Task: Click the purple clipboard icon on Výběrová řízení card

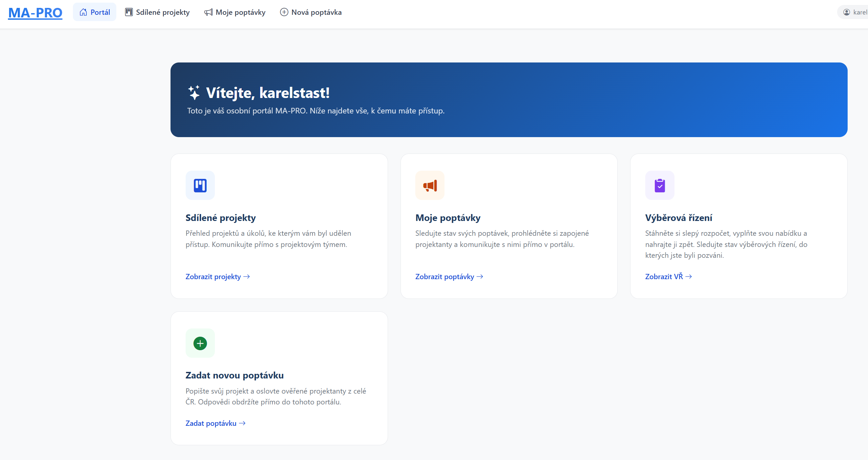Action: click(659, 185)
